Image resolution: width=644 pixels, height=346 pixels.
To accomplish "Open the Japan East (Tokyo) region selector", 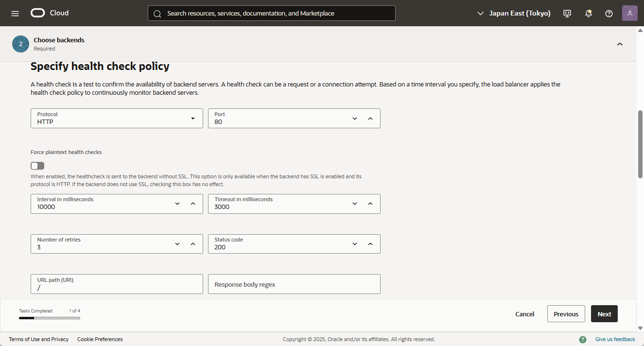I will [514, 13].
